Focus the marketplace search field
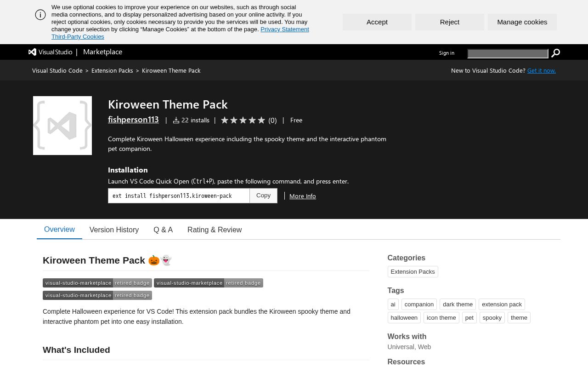Image resolution: width=588 pixels, height=368 pixels. click(508, 54)
